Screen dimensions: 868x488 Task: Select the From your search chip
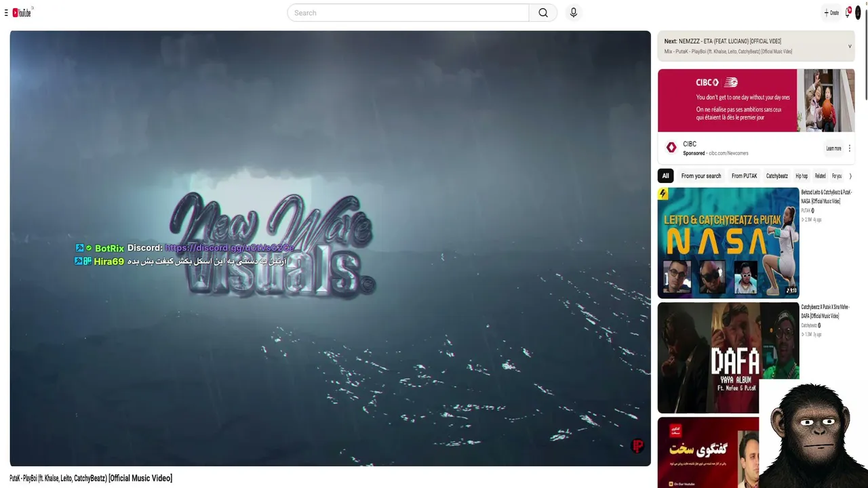pyautogui.click(x=701, y=176)
